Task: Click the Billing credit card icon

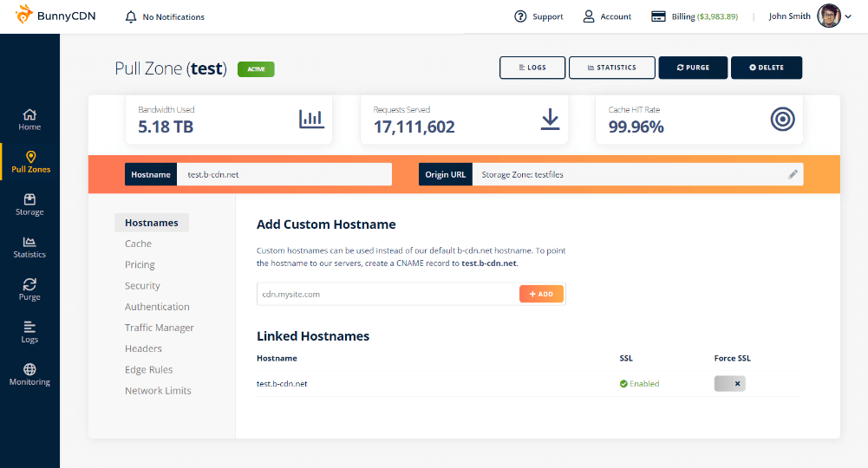Action: (658, 16)
